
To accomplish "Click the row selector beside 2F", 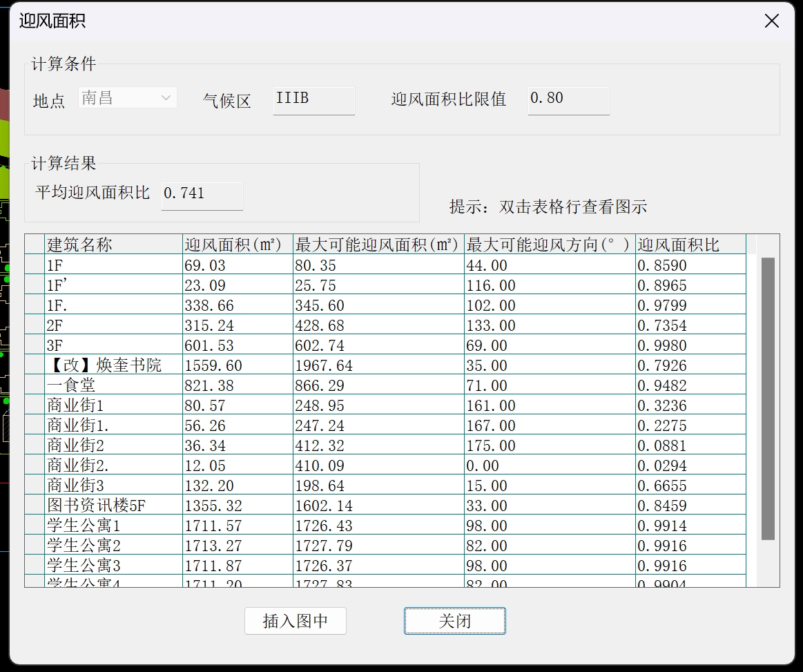I will coord(35,325).
